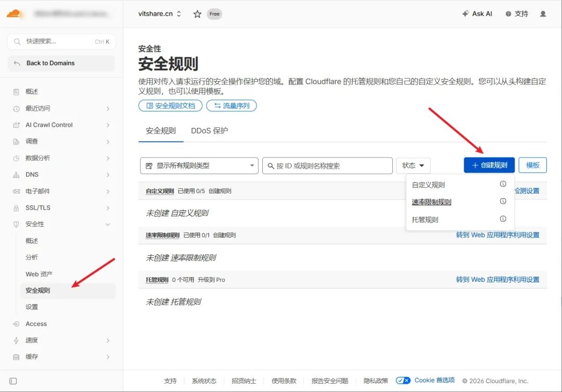Click the Free plan badge

point(214,14)
